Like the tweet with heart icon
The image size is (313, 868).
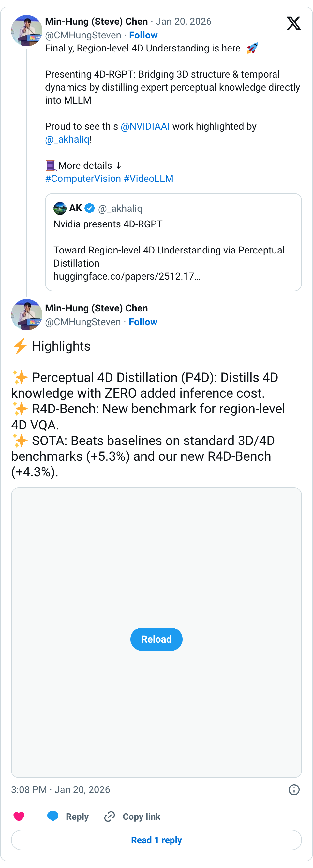click(19, 817)
